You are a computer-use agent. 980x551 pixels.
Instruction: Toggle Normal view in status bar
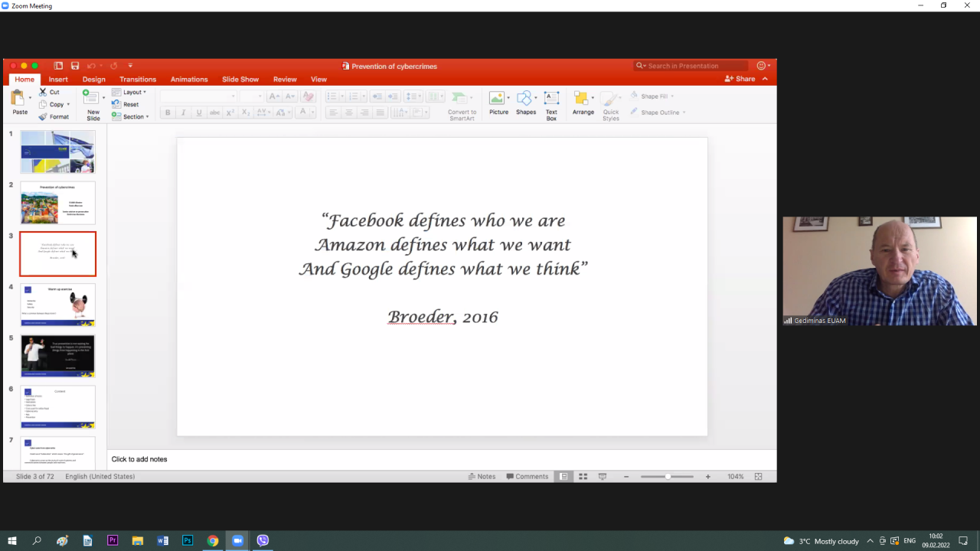563,476
